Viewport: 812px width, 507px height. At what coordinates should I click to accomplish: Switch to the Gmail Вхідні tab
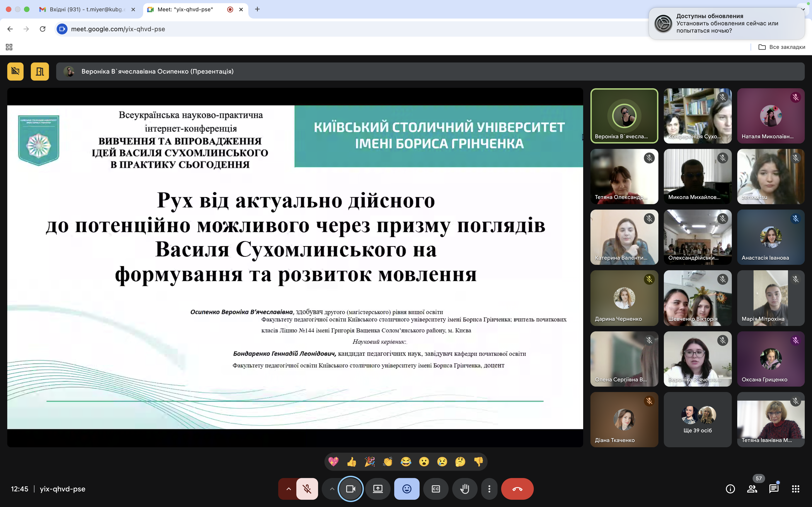(x=87, y=9)
